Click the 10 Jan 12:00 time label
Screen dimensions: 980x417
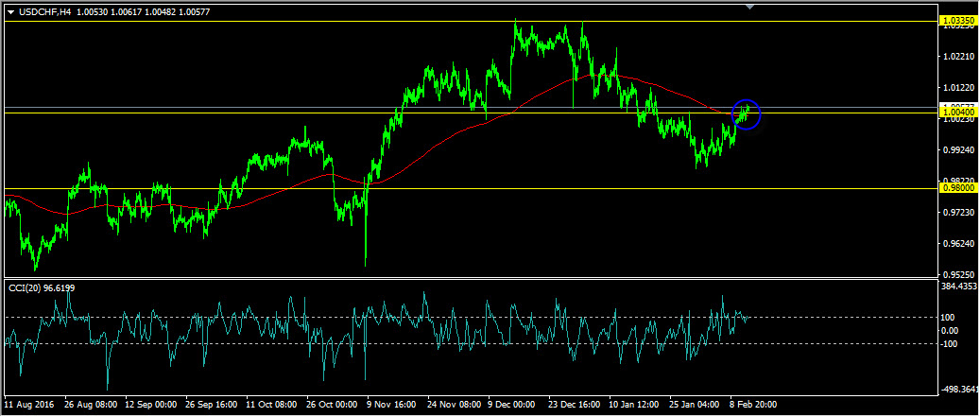tap(634, 405)
